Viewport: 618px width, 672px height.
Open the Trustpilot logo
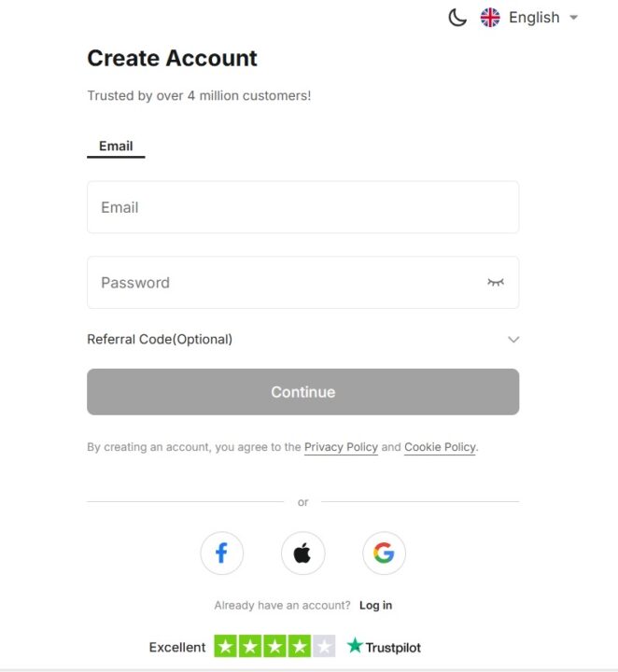(384, 646)
